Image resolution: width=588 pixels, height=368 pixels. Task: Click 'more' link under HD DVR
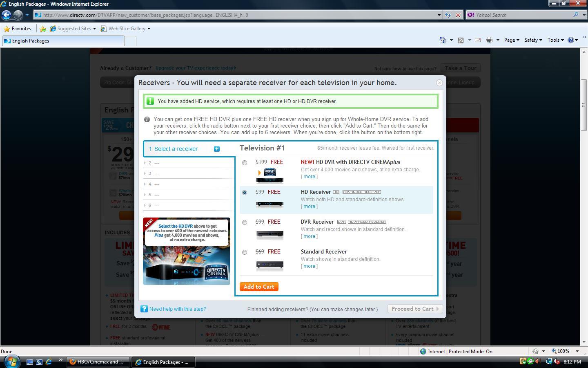[x=309, y=177]
